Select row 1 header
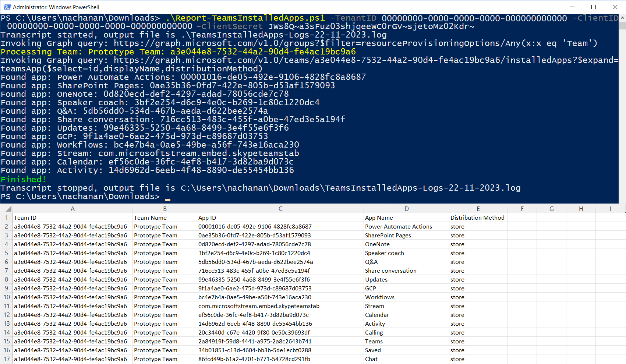This screenshot has height=364, width=626. pos(7,218)
